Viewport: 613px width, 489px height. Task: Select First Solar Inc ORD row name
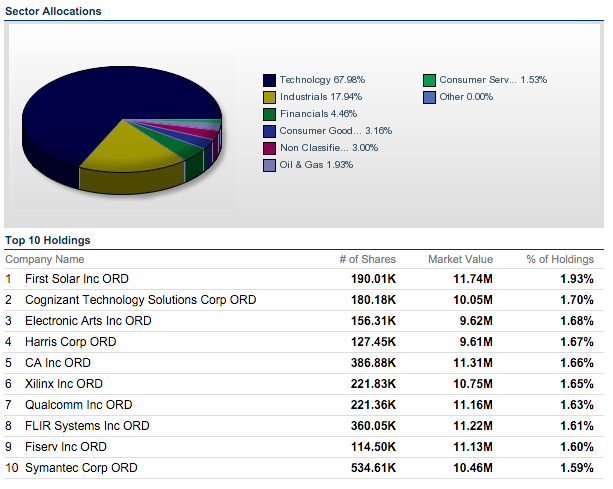(x=77, y=279)
